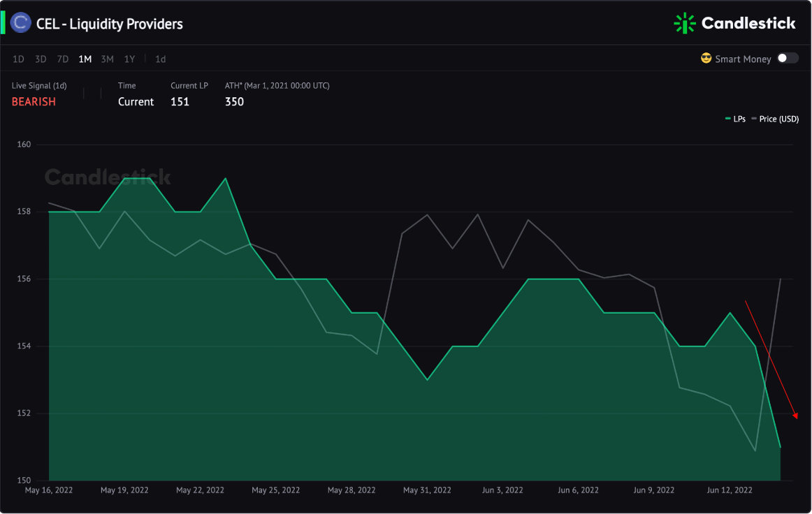This screenshot has height=514, width=812.
Task: Select the 1M time range tab
Action: coord(85,59)
